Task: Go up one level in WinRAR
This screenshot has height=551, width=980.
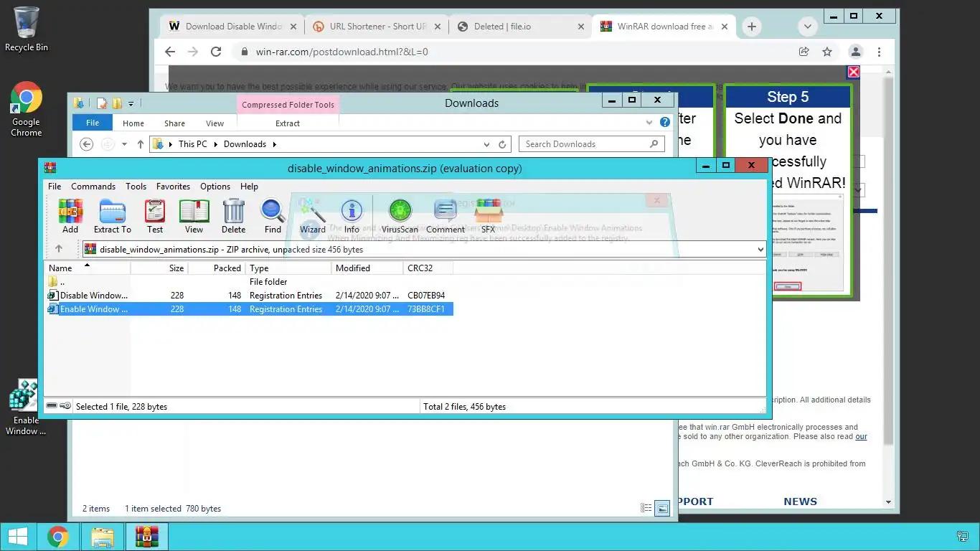Action: click(59, 249)
